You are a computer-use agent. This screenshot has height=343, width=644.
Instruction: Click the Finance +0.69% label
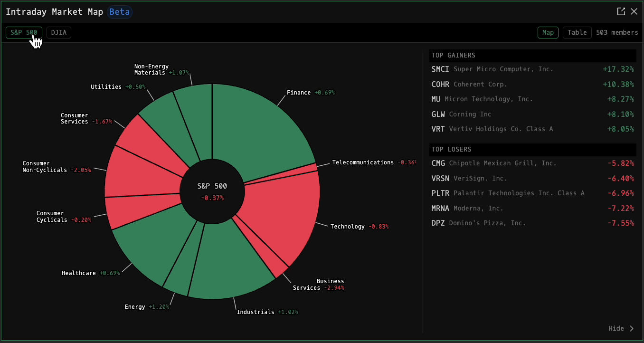(311, 93)
